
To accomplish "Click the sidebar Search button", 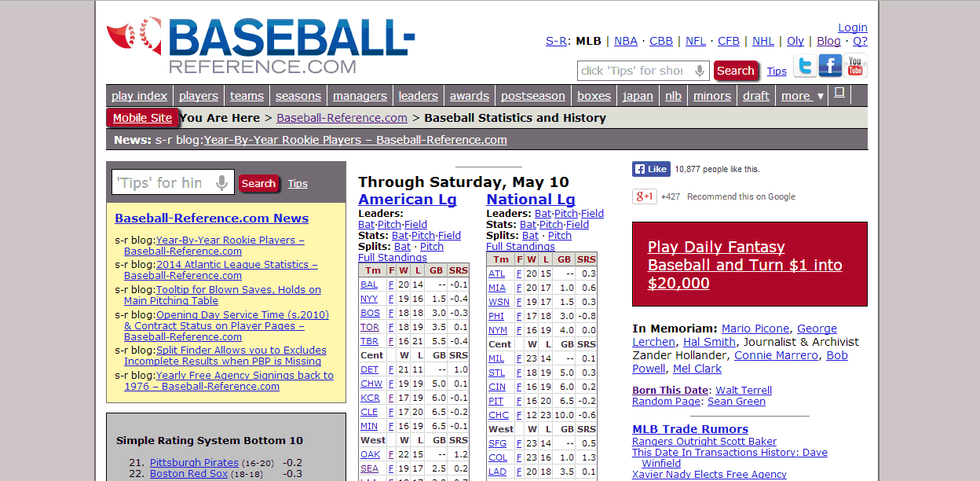I will tap(258, 183).
